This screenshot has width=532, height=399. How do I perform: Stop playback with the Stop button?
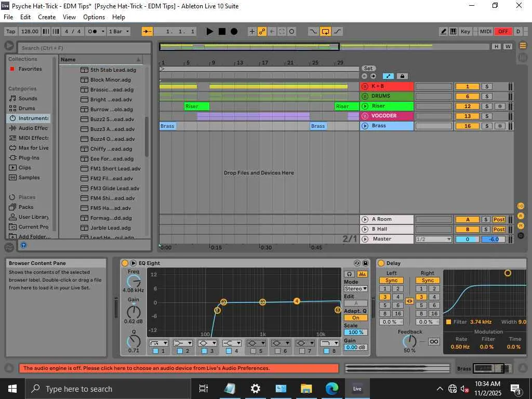point(222,32)
